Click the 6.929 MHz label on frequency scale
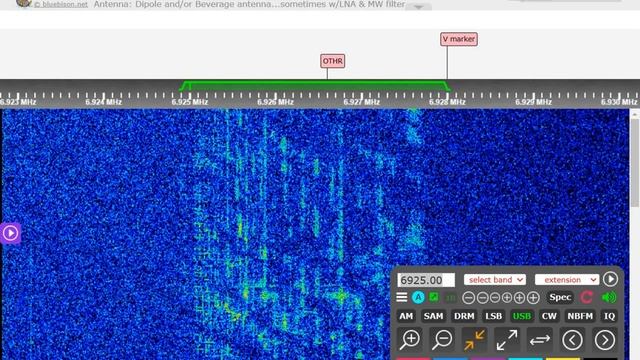The height and width of the screenshot is (360, 640). point(533,102)
